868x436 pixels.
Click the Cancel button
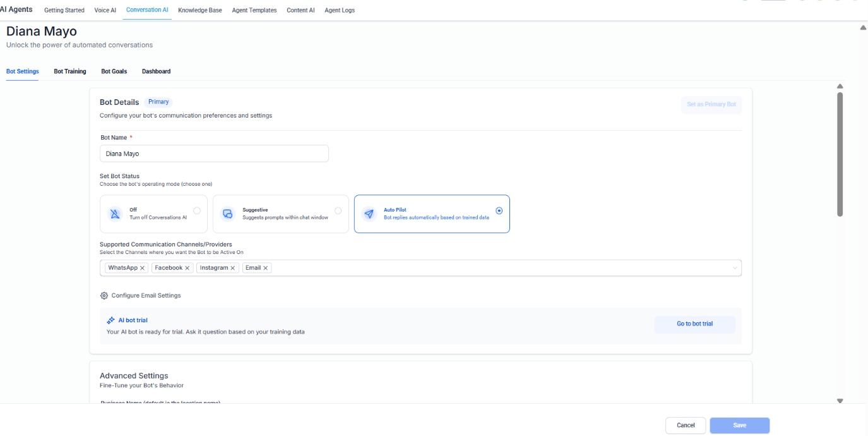(686, 425)
